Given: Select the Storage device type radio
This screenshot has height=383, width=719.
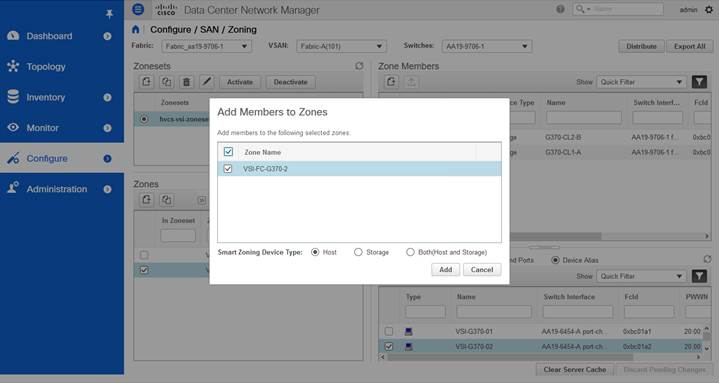Looking at the screenshot, I should click(x=358, y=252).
